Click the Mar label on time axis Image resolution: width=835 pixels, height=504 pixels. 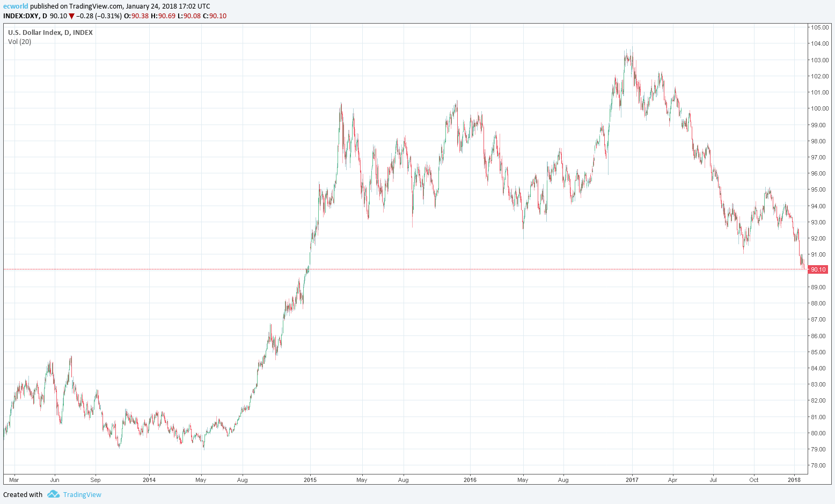[x=14, y=480]
